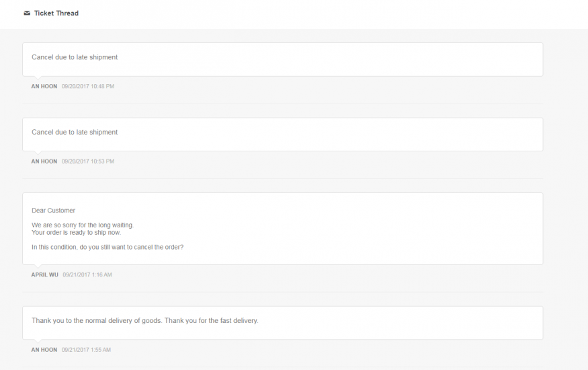Click the "Dear Customer" greeting line
The image size is (588, 370).
click(x=53, y=211)
